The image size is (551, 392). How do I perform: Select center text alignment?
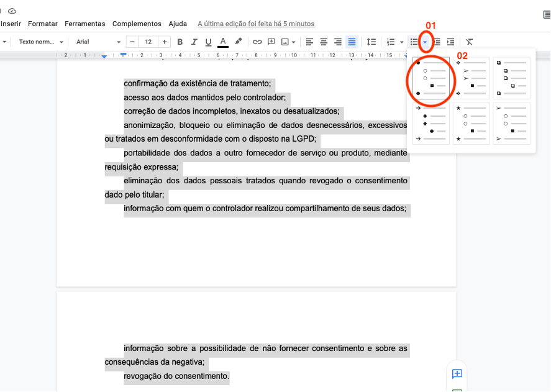pos(323,42)
